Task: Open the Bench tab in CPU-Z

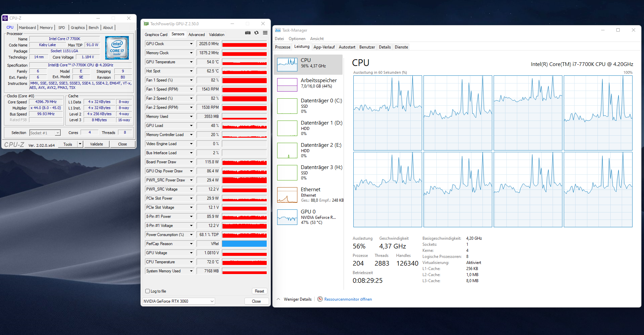Action: 94,28
